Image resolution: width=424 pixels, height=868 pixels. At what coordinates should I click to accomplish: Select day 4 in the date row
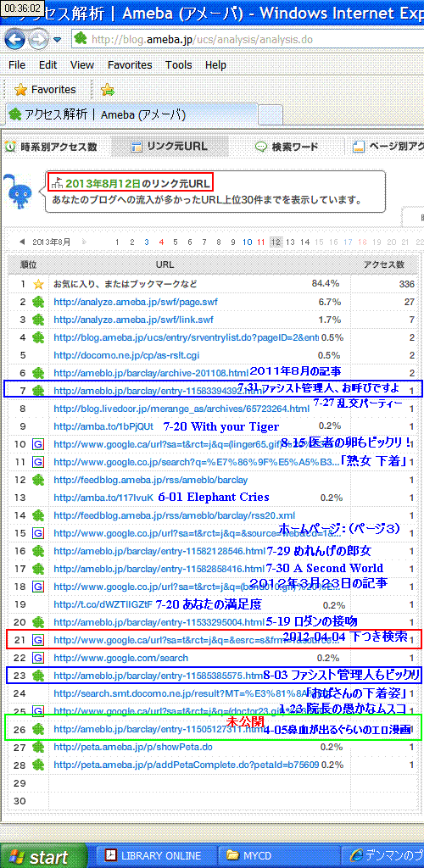(161, 242)
